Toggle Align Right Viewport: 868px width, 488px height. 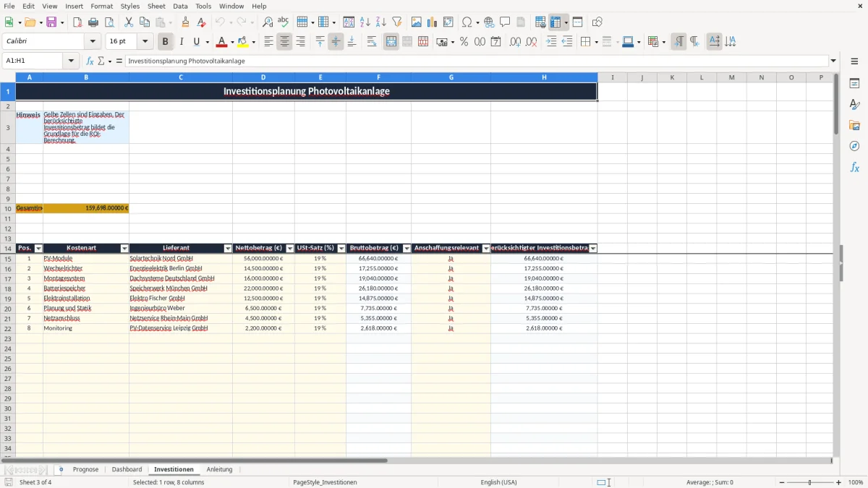click(x=300, y=42)
